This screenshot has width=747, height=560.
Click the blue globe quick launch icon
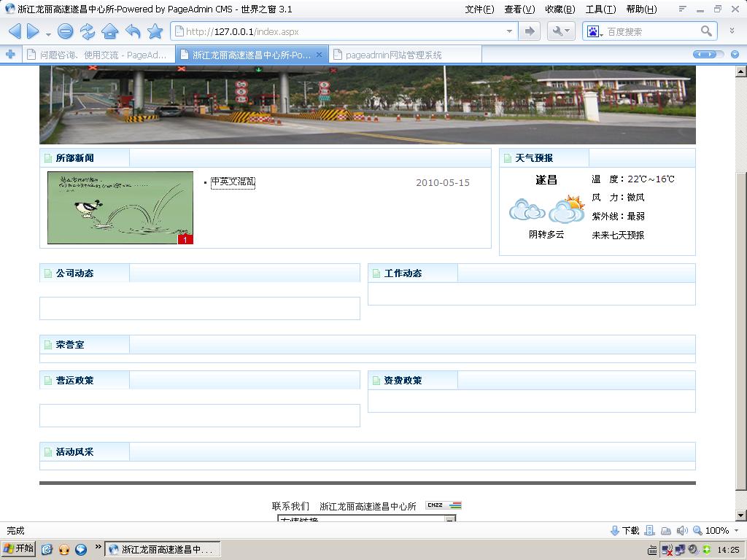(x=81, y=550)
